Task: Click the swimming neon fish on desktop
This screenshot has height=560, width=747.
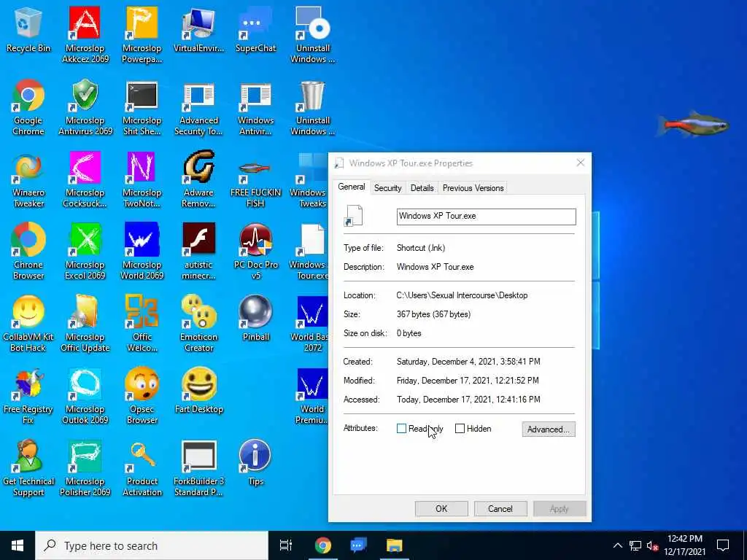Action: 693,125
